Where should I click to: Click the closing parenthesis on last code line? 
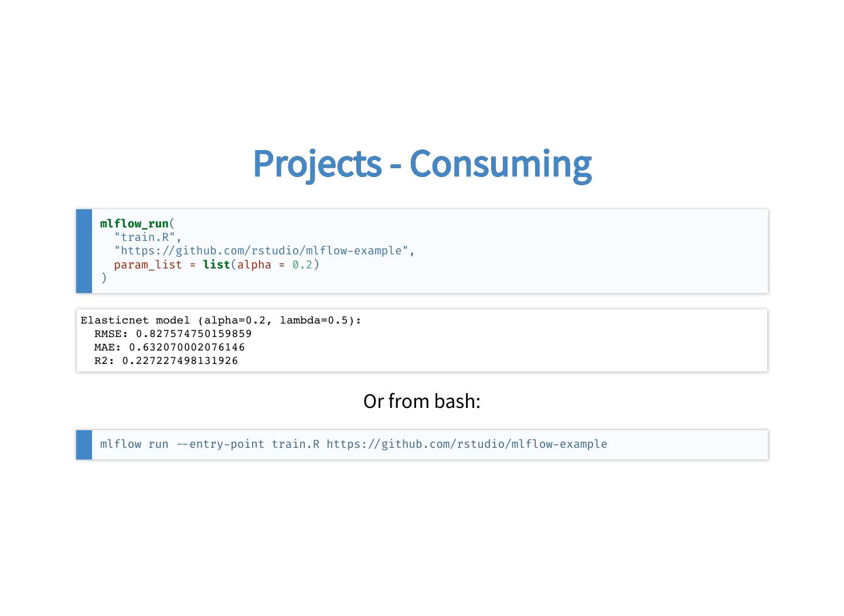(104, 278)
